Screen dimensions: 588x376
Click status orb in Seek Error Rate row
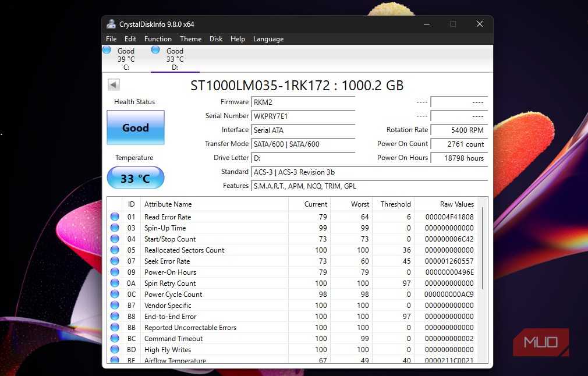115,261
